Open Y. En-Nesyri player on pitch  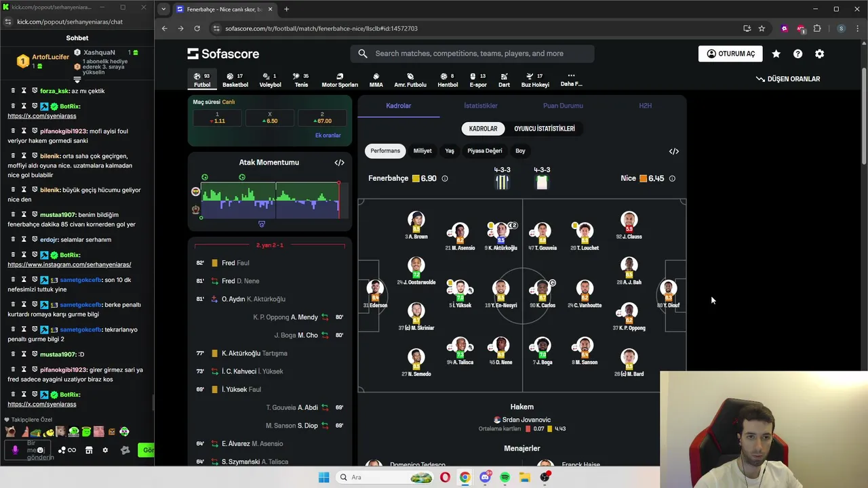pyautogui.click(x=500, y=293)
